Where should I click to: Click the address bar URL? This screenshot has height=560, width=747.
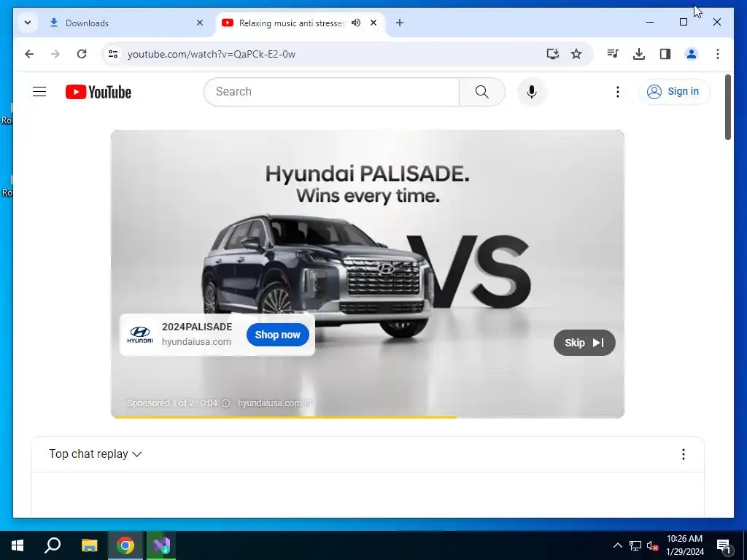tap(212, 54)
